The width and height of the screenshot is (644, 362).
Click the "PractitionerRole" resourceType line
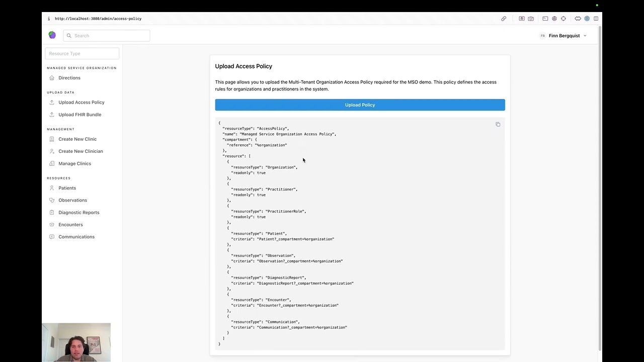click(x=269, y=212)
